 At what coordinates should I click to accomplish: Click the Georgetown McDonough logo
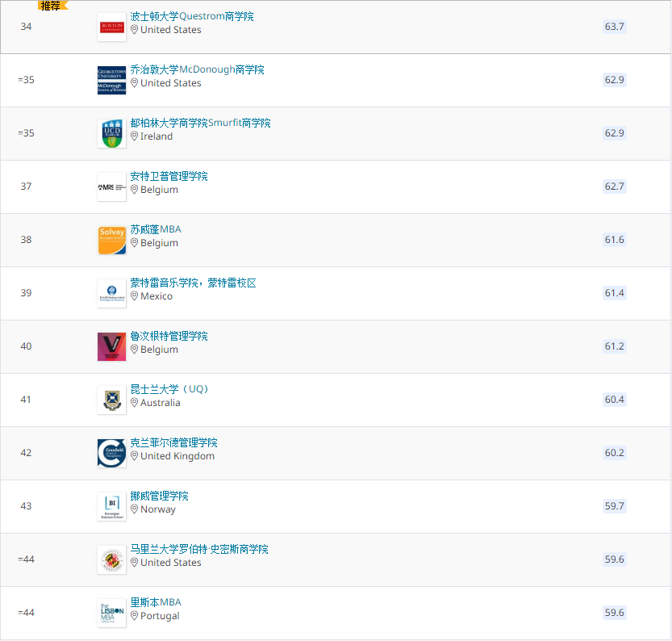click(112, 81)
